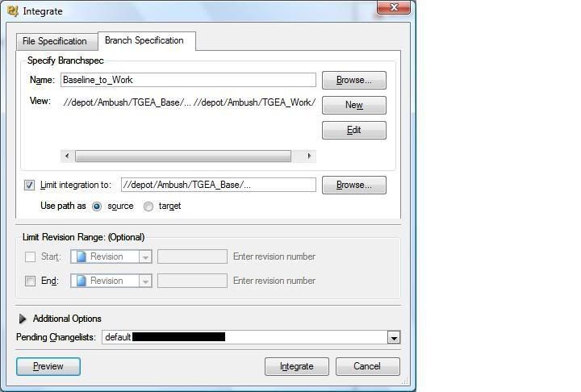Screen dimensions: 581x392
Task: Click the Start revision type icon
Action: click(82, 256)
